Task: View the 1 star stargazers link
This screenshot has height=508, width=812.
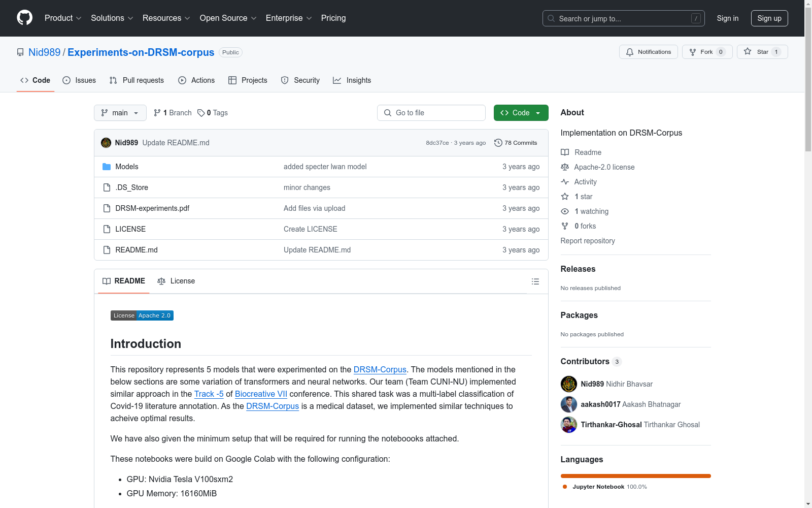Action: click(577, 197)
